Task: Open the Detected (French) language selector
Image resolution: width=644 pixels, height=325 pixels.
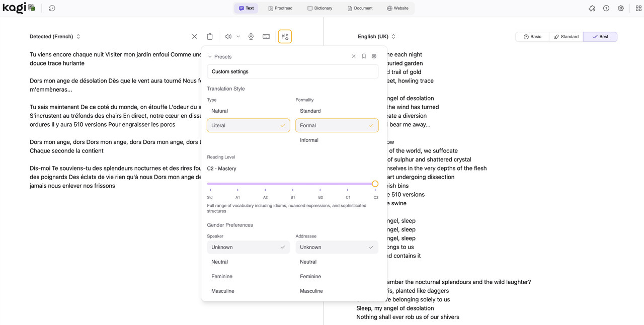Action: coord(55,36)
